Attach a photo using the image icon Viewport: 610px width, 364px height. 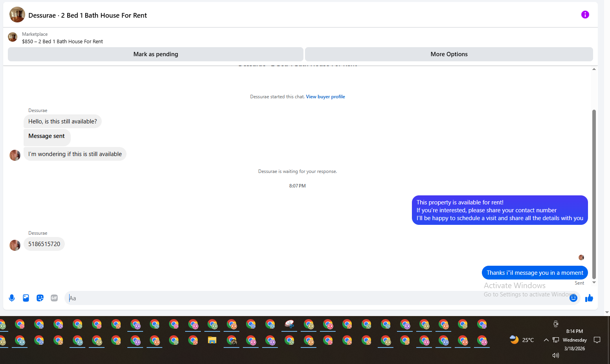pos(26,298)
